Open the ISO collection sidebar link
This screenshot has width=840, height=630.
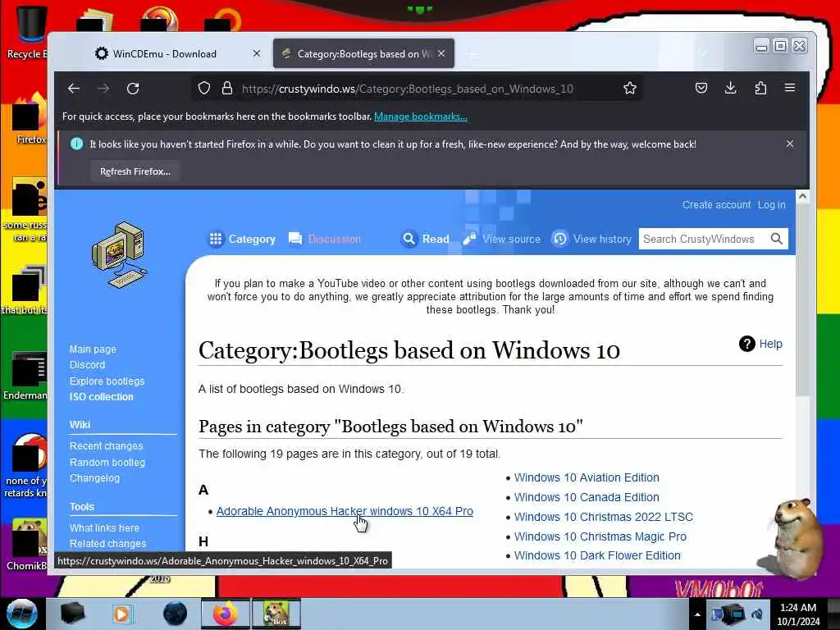pyautogui.click(x=101, y=397)
